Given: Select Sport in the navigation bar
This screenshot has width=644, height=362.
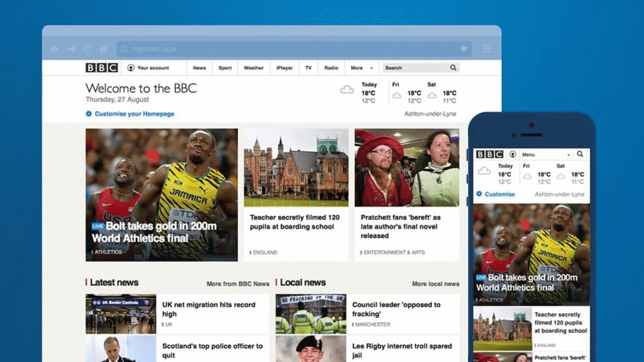Looking at the screenshot, I should [x=225, y=68].
